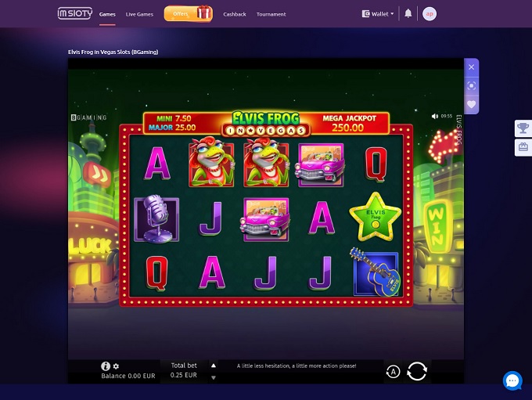The height and width of the screenshot is (400, 532).
Task: Open the notifications bell
Action: click(408, 13)
